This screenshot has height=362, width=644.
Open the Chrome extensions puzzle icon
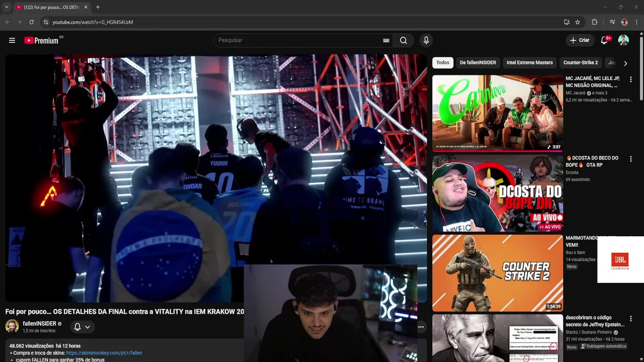[594, 22]
